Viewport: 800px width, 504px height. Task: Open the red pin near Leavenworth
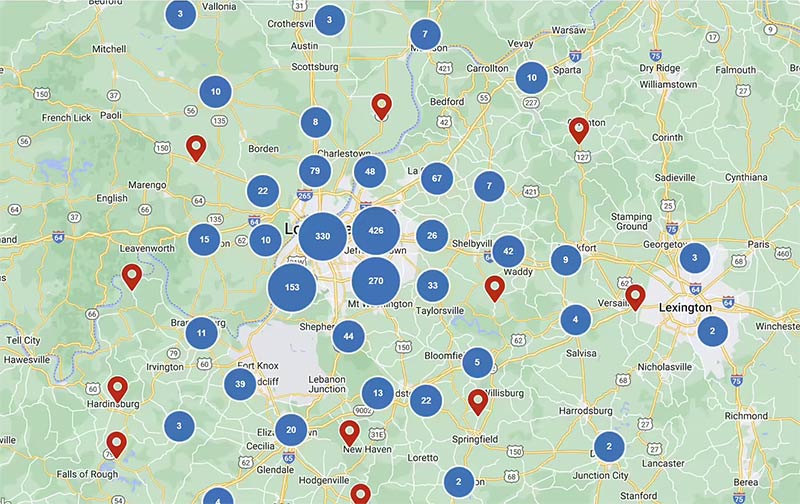[131, 276]
